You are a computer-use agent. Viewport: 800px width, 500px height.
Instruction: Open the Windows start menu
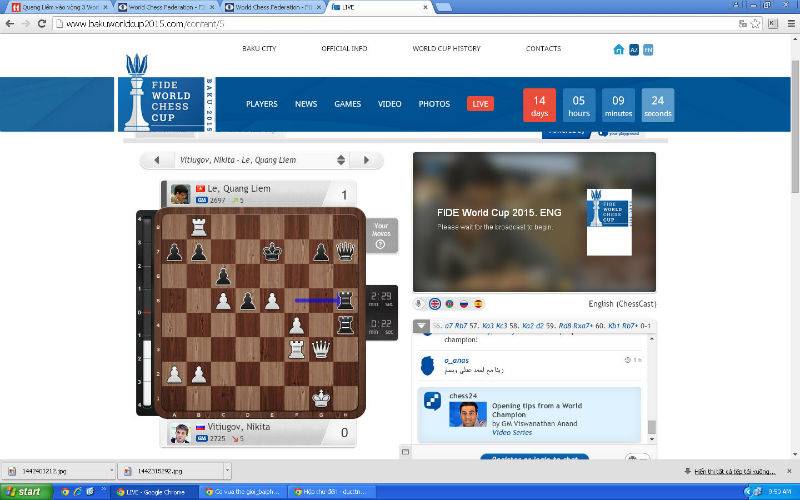(x=26, y=492)
